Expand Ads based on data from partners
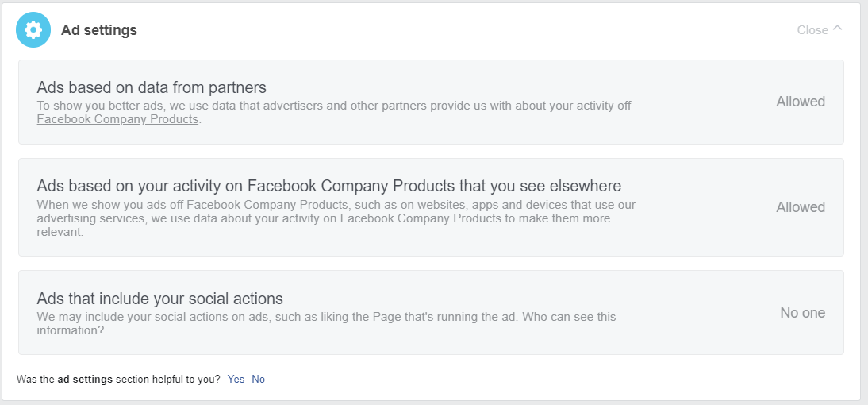The width and height of the screenshot is (868, 405). (x=152, y=87)
